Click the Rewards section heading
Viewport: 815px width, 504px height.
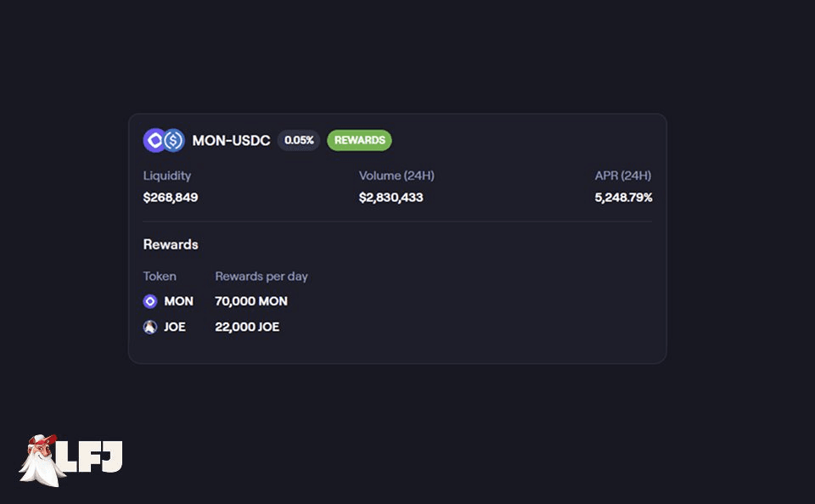tap(171, 244)
